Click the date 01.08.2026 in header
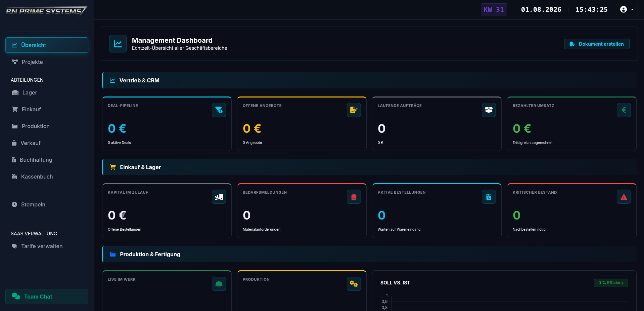This screenshot has height=311, width=644. click(x=541, y=9)
